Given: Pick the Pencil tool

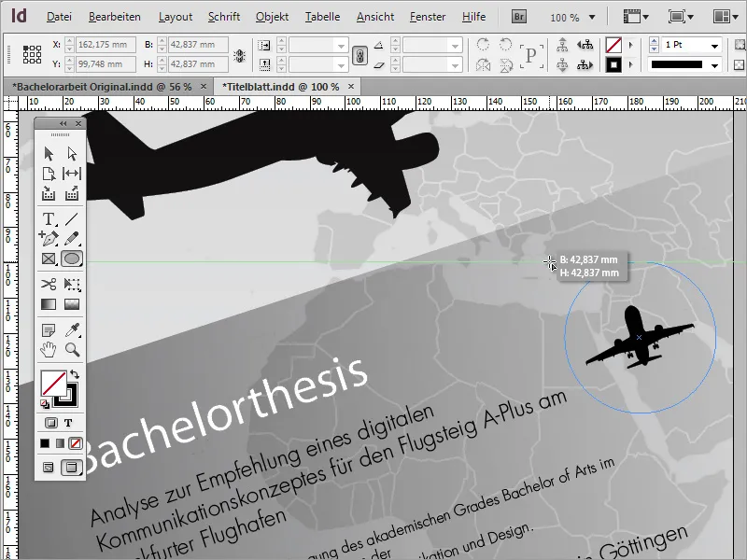Looking at the screenshot, I should 72,238.
